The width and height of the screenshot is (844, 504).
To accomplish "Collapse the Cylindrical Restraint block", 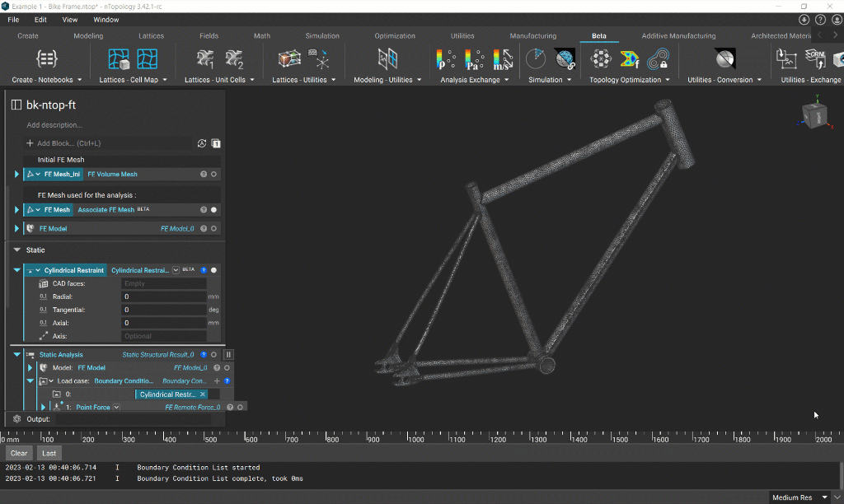I will [x=17, y=270].
